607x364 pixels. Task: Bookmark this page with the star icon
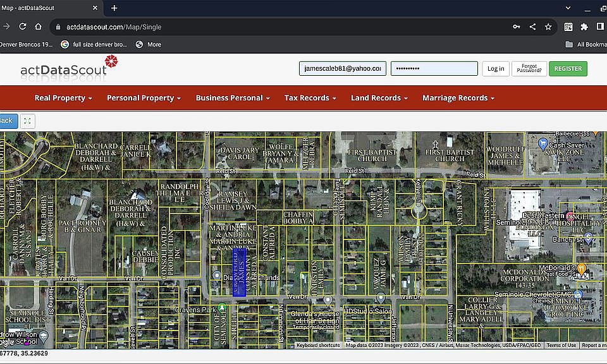coord(548,27)
